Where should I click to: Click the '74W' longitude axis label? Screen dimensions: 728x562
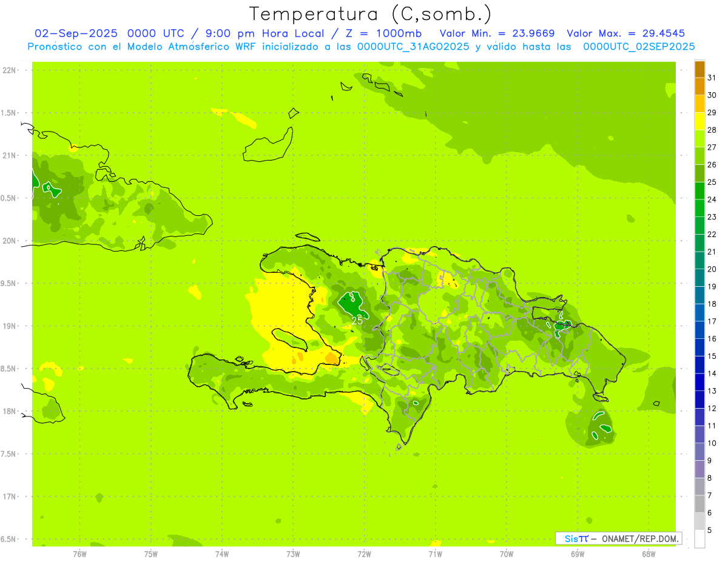222,554
